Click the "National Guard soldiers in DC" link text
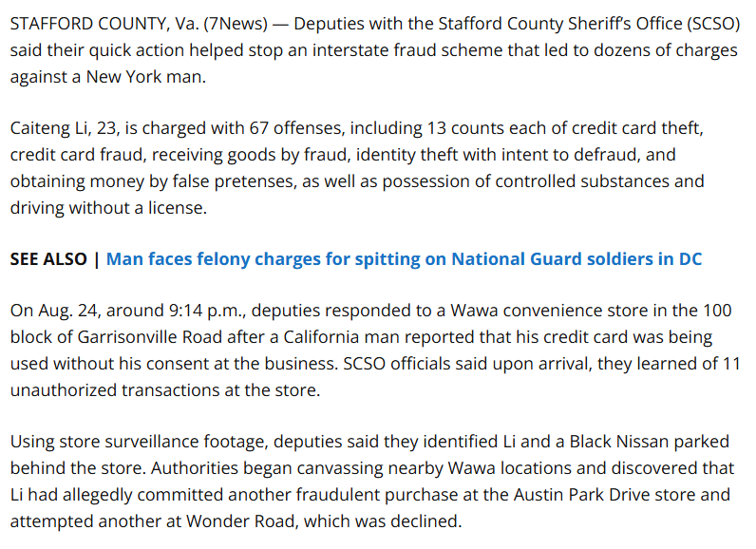Image resolution: width=756 pixels, height=549 pixels. [x=576, y=259]
